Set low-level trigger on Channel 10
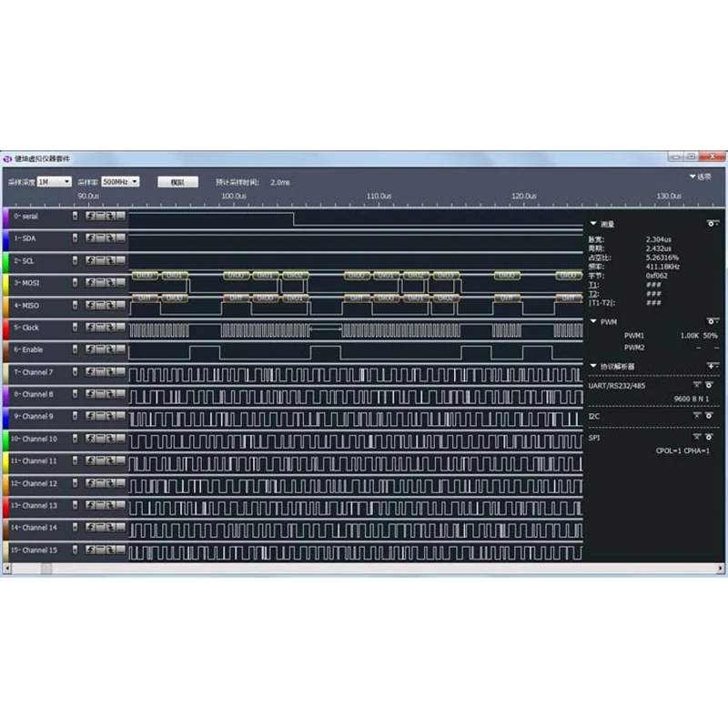Image resolution: width=728 pixels, height=728 pixels. 121,439
